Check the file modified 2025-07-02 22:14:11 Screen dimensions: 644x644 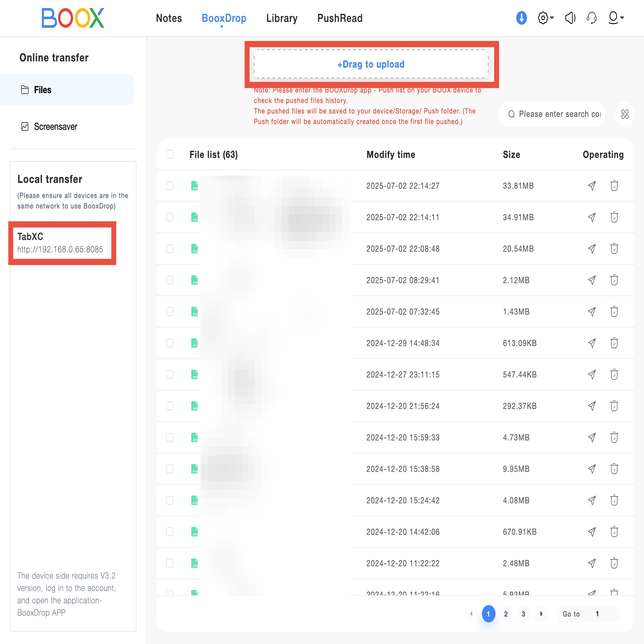pos(170,217)
